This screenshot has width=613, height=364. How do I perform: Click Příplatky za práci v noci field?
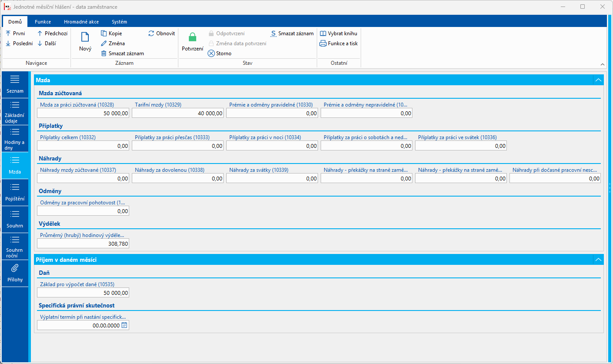272,146
